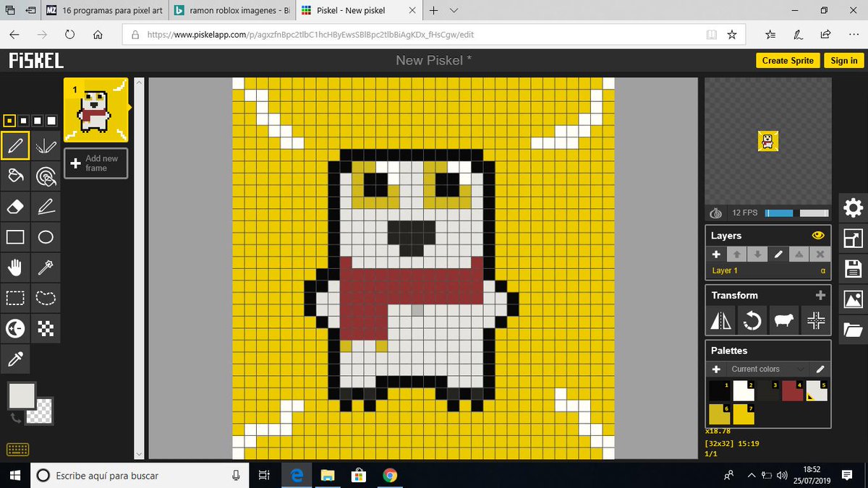Click the Rotate counter-clockwise transform icon
The image size is (868, 488).
(752, 320)
